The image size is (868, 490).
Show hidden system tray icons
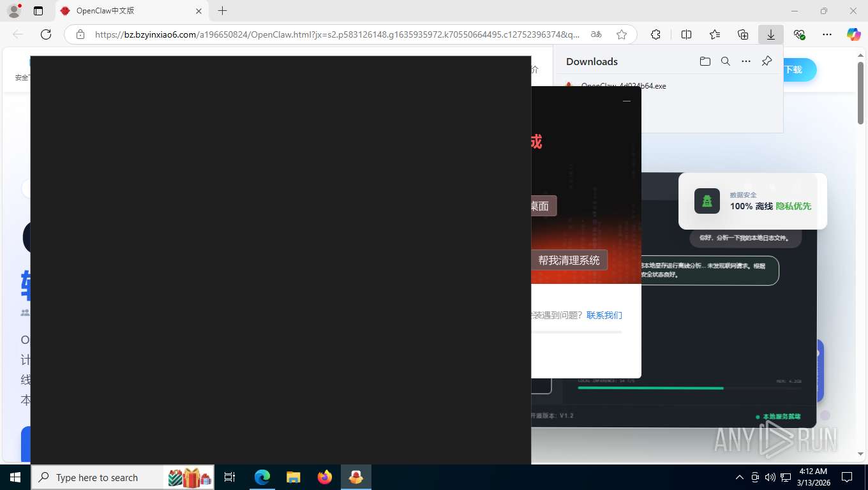tap(740, 477)
